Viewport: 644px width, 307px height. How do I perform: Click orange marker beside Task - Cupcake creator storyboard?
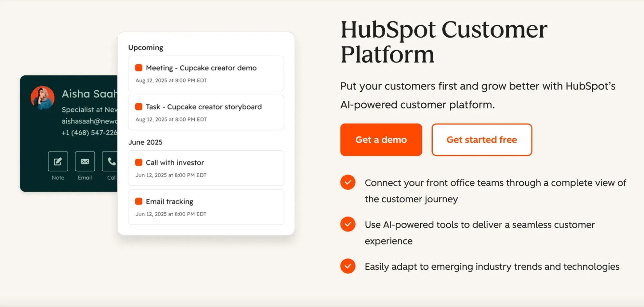click(x=139, y=106)
